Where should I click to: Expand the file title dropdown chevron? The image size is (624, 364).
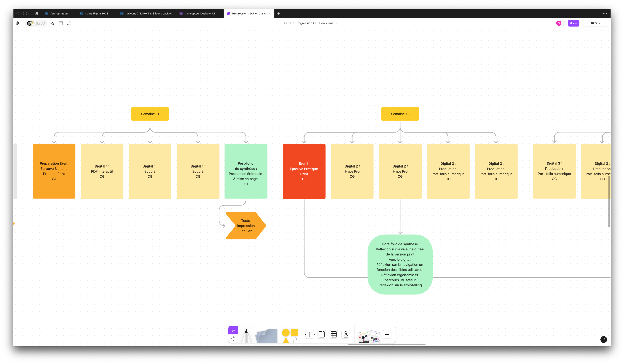tap(336, 23)
